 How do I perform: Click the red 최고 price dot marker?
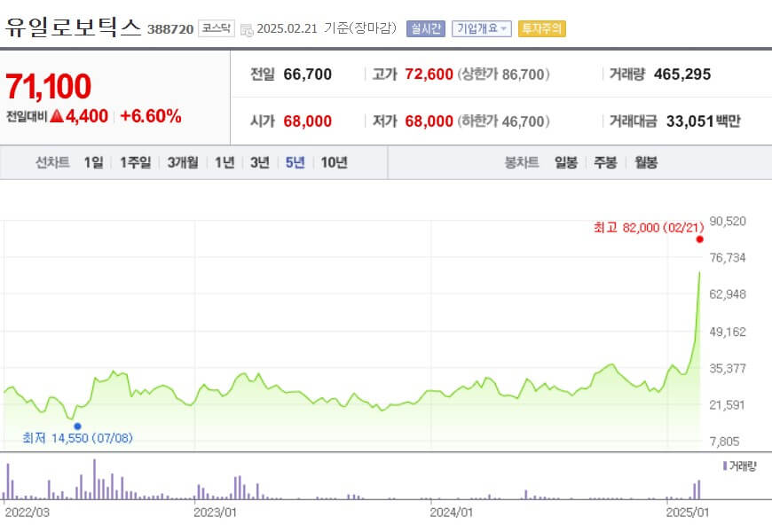[x=700, y=239]
